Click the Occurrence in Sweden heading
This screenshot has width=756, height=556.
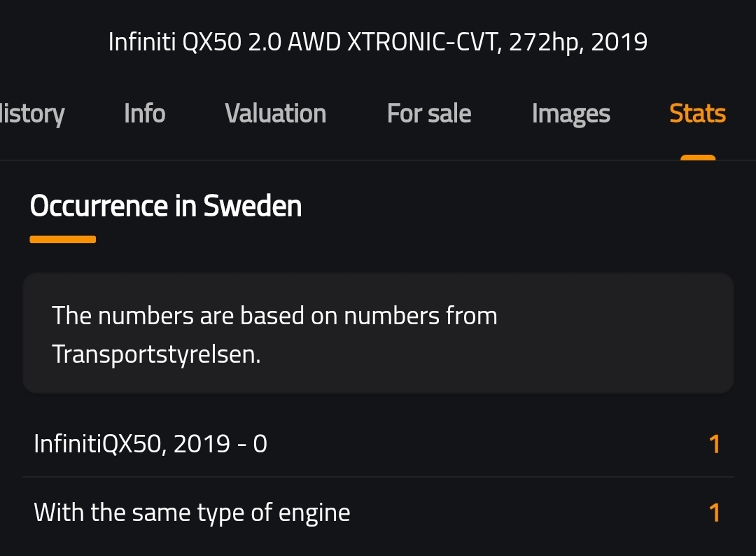(x=166, y=206)
